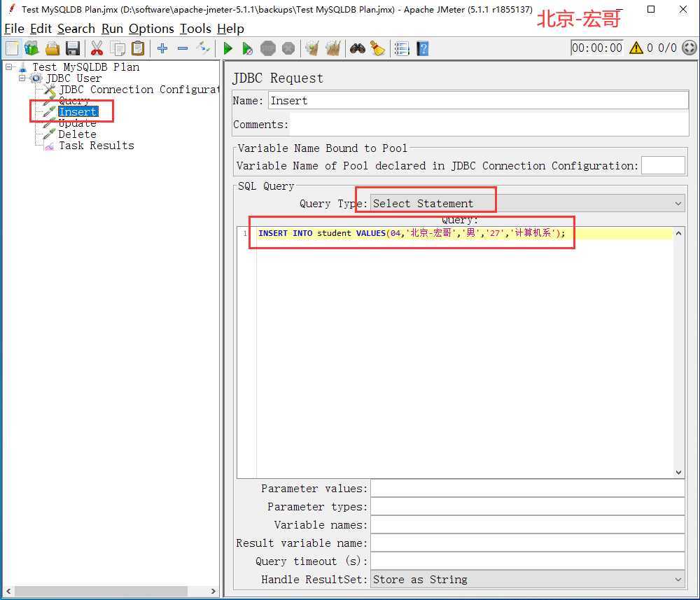The width and height of the screenshot is (700, 600).
Task: Open the File menu
Action: point(14,29)
